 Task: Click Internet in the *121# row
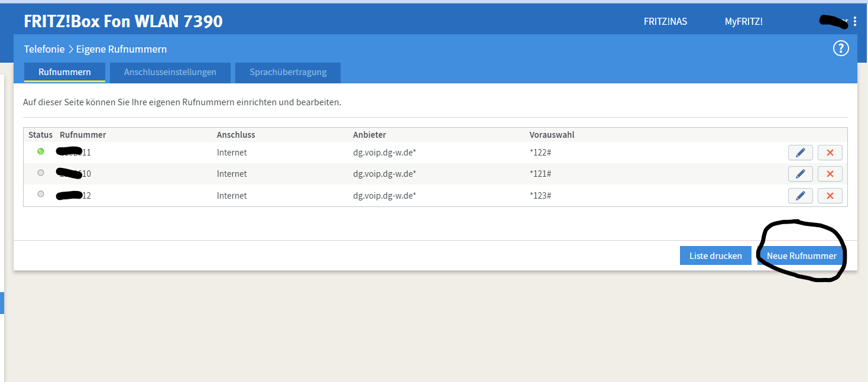(x=232, y=174)
